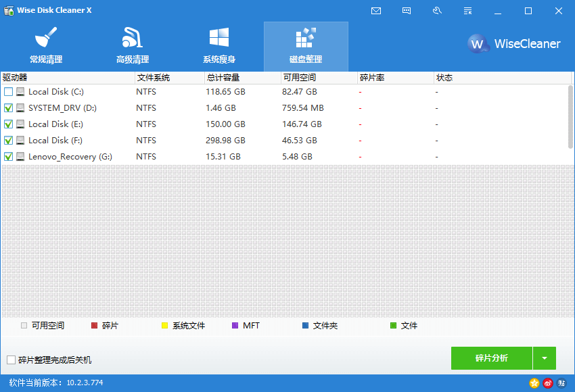Click the yellow star icon in status bar
The height and width of the screenshot is (392, 575).
534,383
